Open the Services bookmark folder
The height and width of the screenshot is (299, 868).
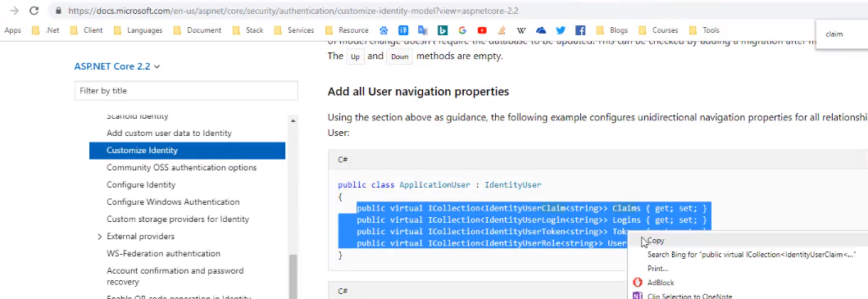(x=294, y=30)
